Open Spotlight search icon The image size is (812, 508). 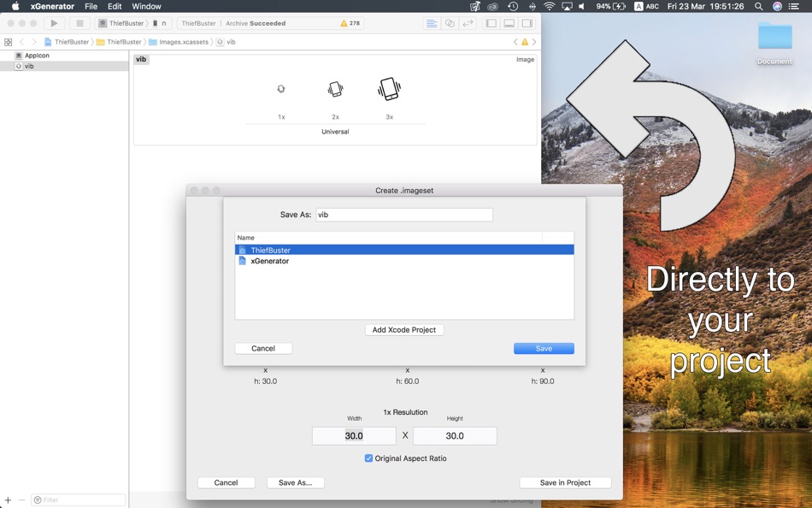(x=759, y=6)
